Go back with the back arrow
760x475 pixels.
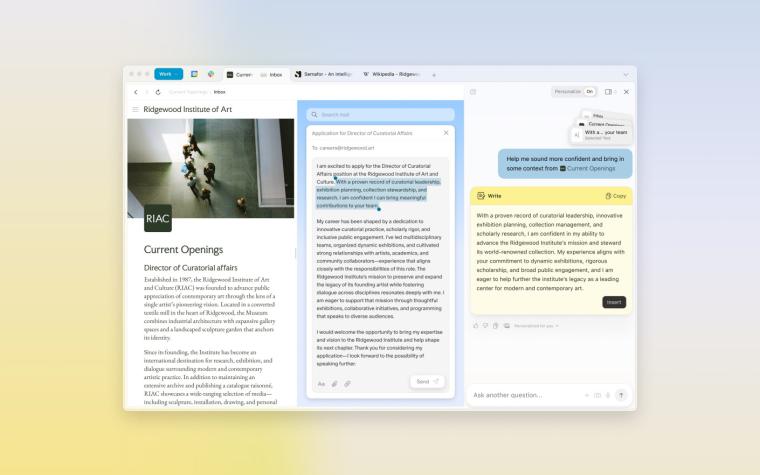click(136, 92)
